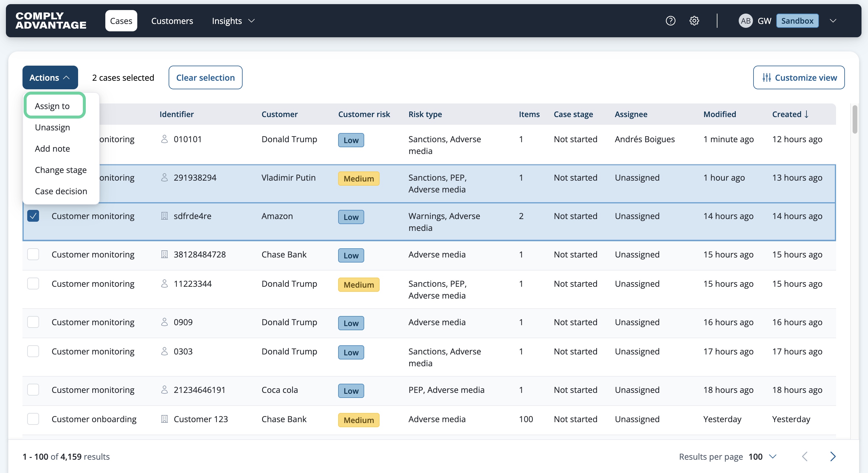
Task: Click the Coca cola customer name
Action: (x=280, y=390)
